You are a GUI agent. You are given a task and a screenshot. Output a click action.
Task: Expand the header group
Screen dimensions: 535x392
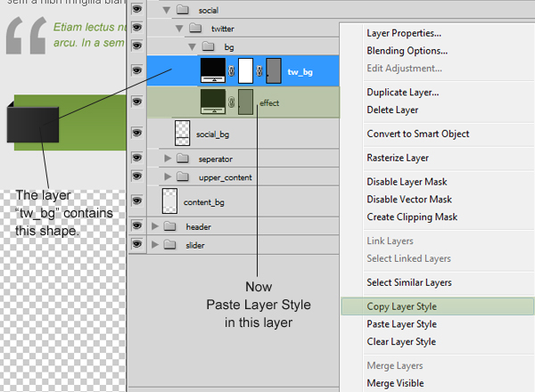click(155, 226)
